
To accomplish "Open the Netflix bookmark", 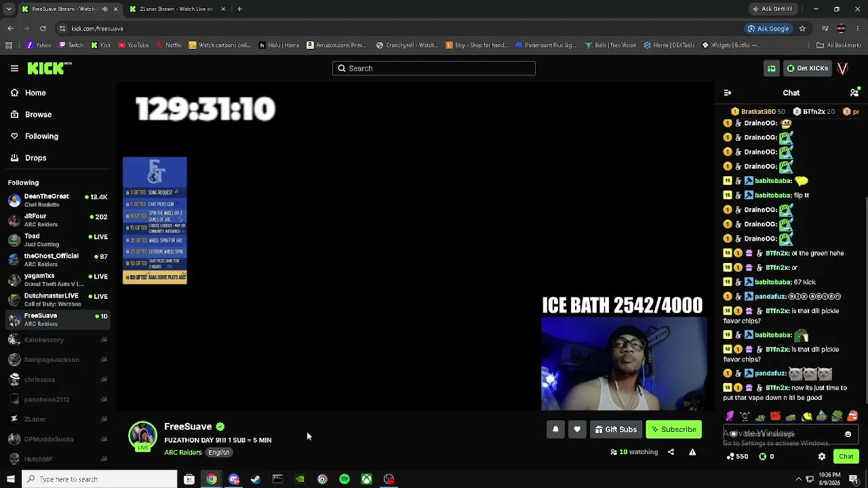I will 169,45.
